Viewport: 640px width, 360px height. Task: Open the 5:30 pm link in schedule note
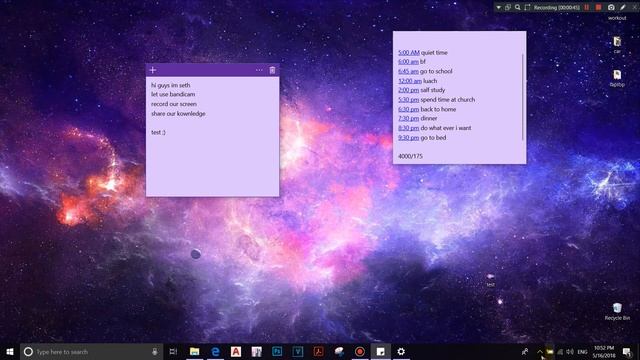pos(409,100)
